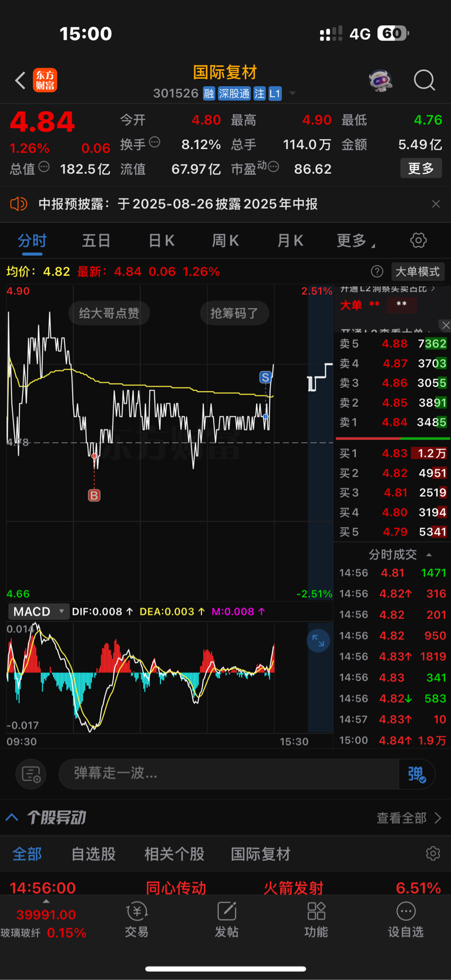Screen dimensions: 451x980
Task: Switch to the 五日 tab
Action: pos(96,241)
